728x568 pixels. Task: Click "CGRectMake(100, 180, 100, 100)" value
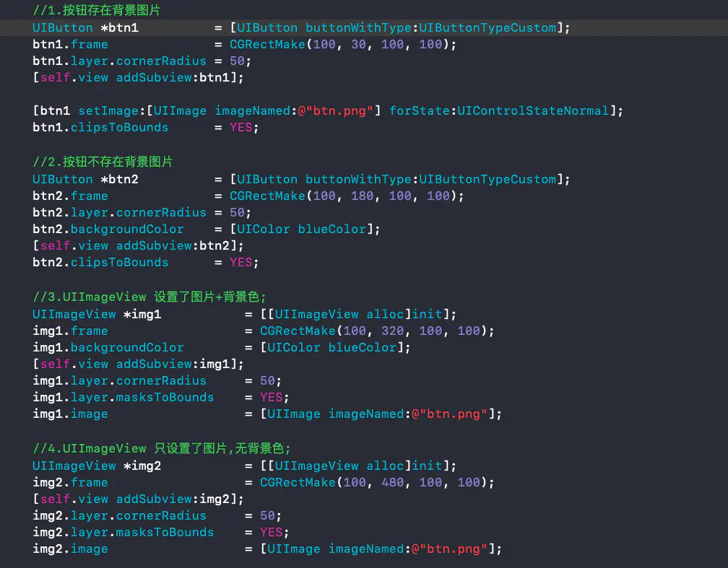tap(343, 196)
